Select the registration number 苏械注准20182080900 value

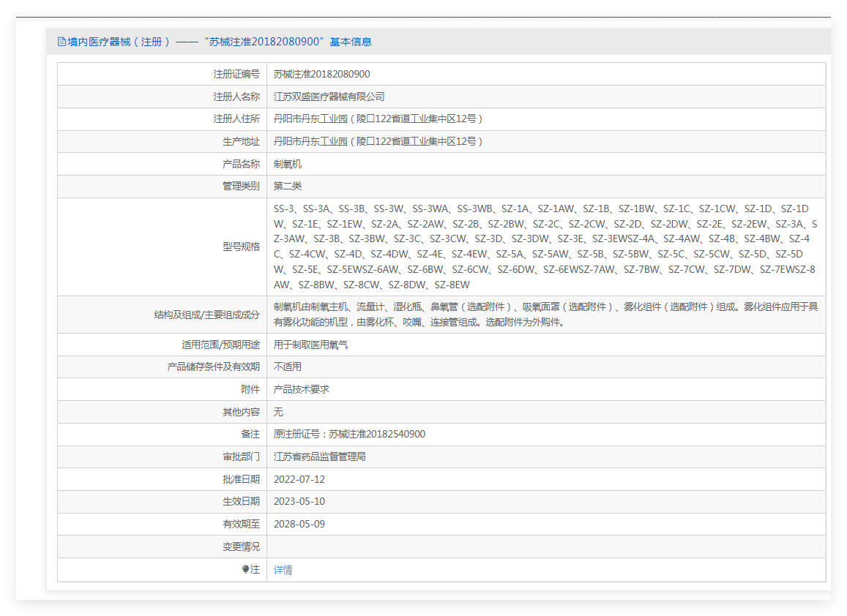pyautogui.click(x=322, y=74)
